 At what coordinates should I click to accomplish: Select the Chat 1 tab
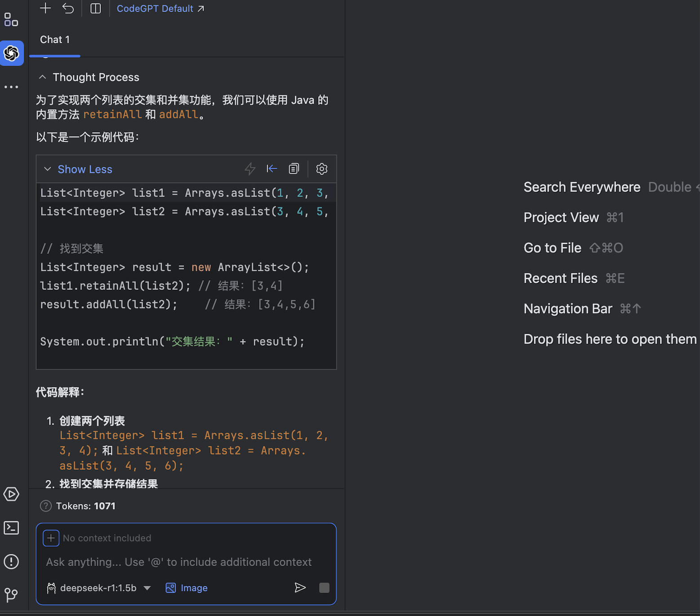coord(55,40)
